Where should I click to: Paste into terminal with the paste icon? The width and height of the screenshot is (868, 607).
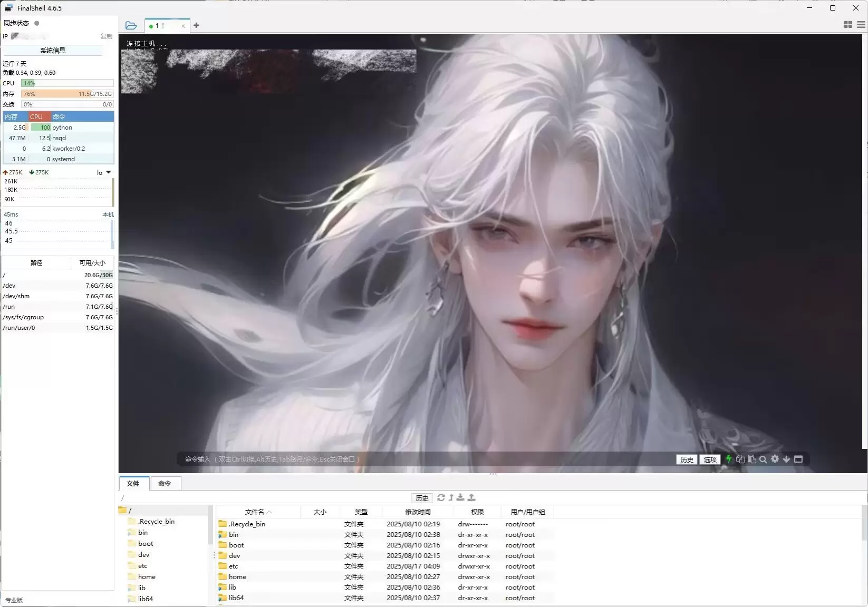(752, 459)
